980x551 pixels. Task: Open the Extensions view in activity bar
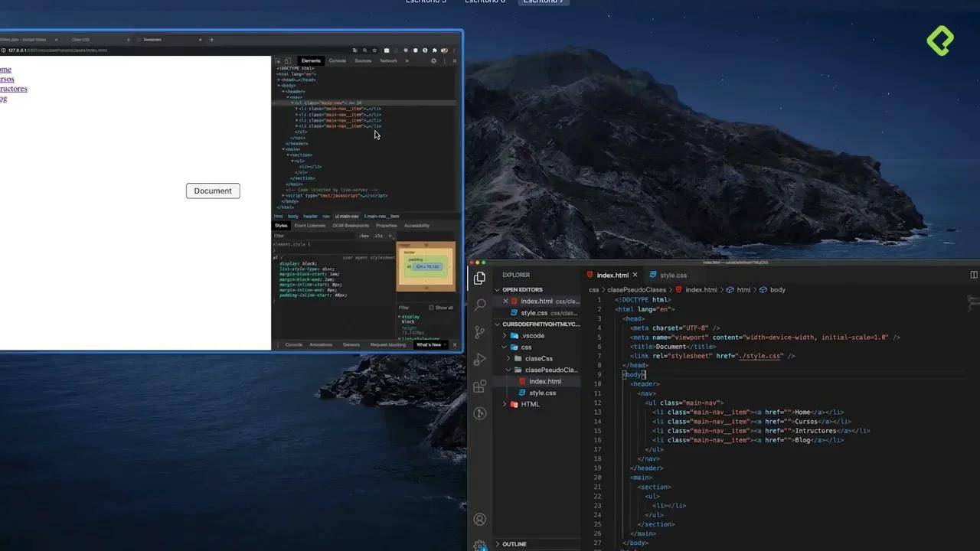(x=480, y=386)
